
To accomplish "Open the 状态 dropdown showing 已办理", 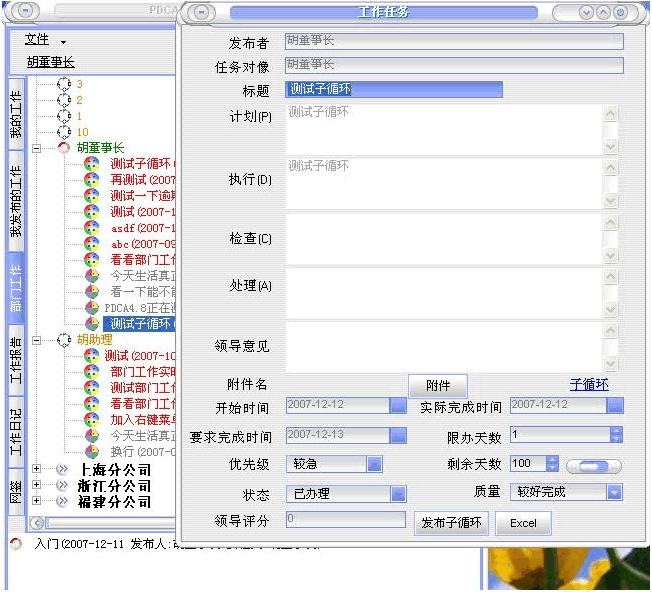I will pyautogui.click(x=398, y=494).
